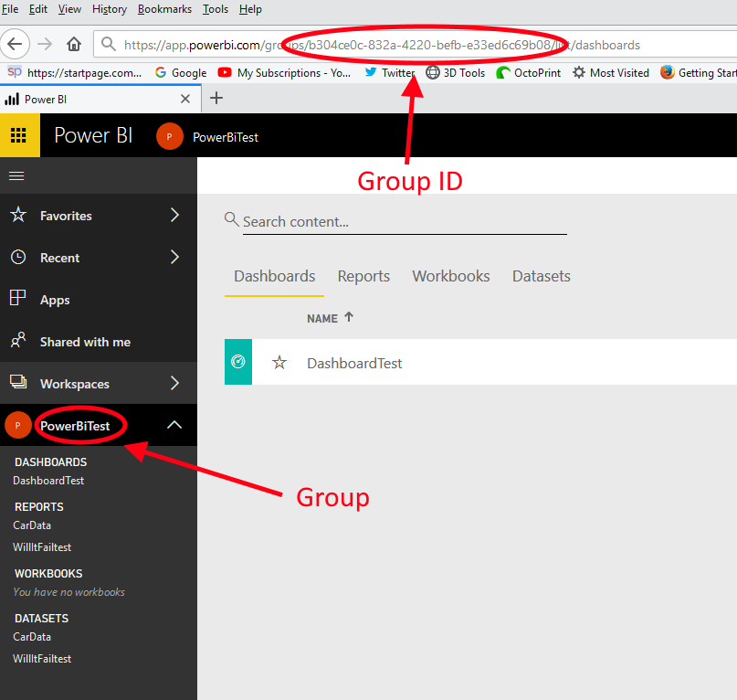Expand the Favorites flyout chevron
This screenshot has width=737, height=700.
(174, 215)
